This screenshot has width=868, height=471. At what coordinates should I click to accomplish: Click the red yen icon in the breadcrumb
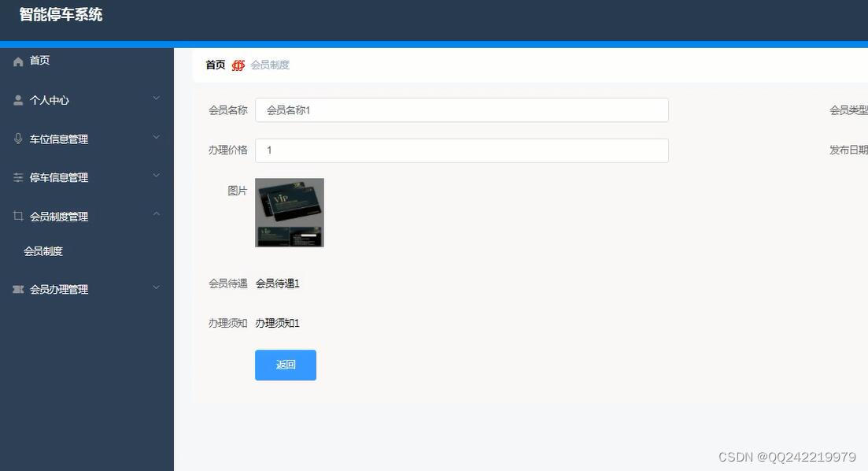tap(238, 65)
